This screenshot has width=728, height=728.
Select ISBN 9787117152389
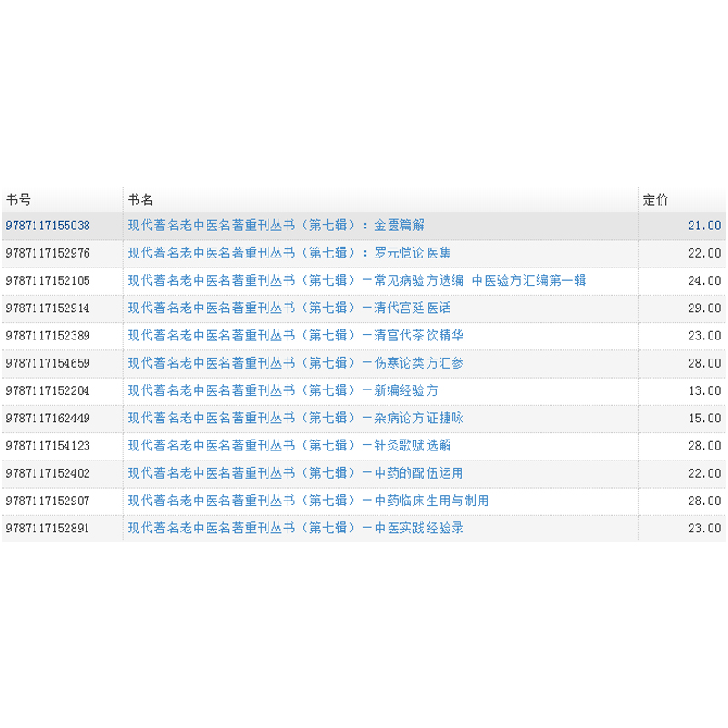click(48, 336)
